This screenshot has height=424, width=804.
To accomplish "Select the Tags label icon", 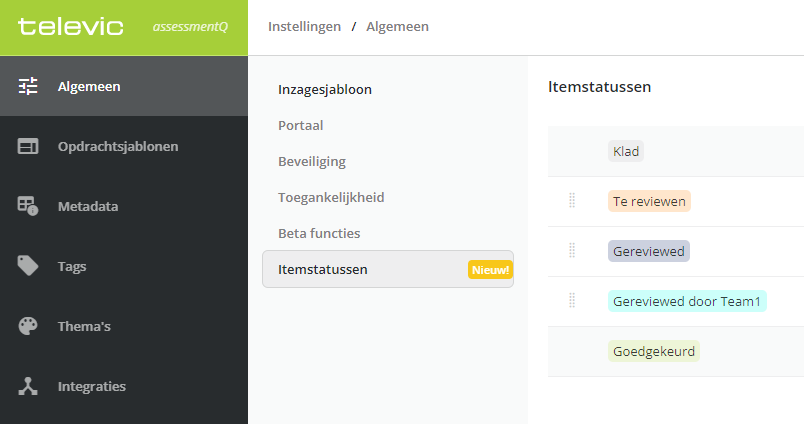I will pos(28,266).
